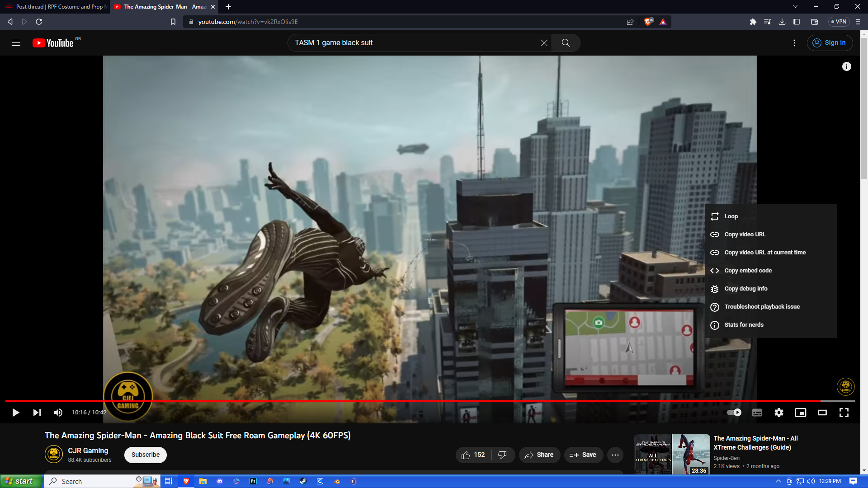The width and height of the screenshot is (868, 488).
Task: Switch to the RPF Post thread tab
Action: click(x=55, y=7)
